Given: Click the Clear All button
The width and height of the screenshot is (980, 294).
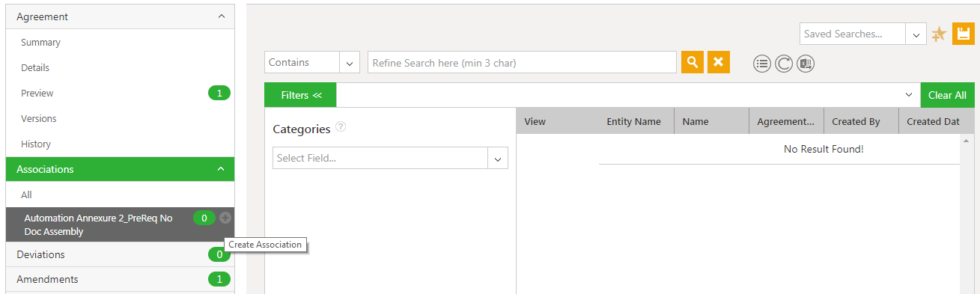Looking at the screenshot, I should coord(947,95).
